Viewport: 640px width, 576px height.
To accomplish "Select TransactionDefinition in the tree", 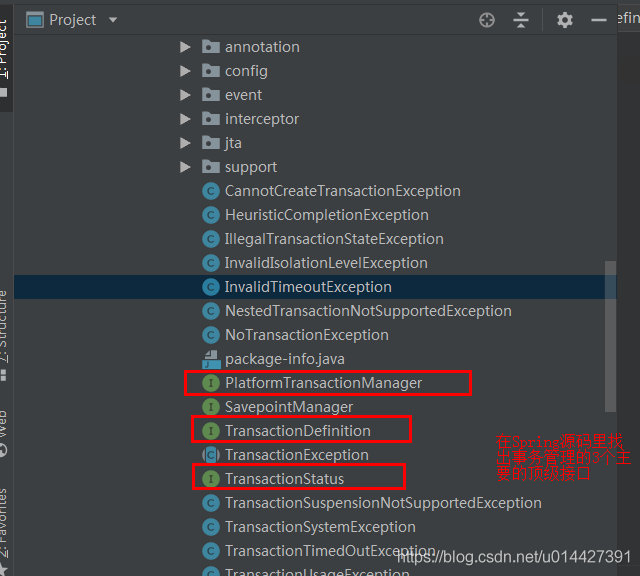I will coord(297,431).
